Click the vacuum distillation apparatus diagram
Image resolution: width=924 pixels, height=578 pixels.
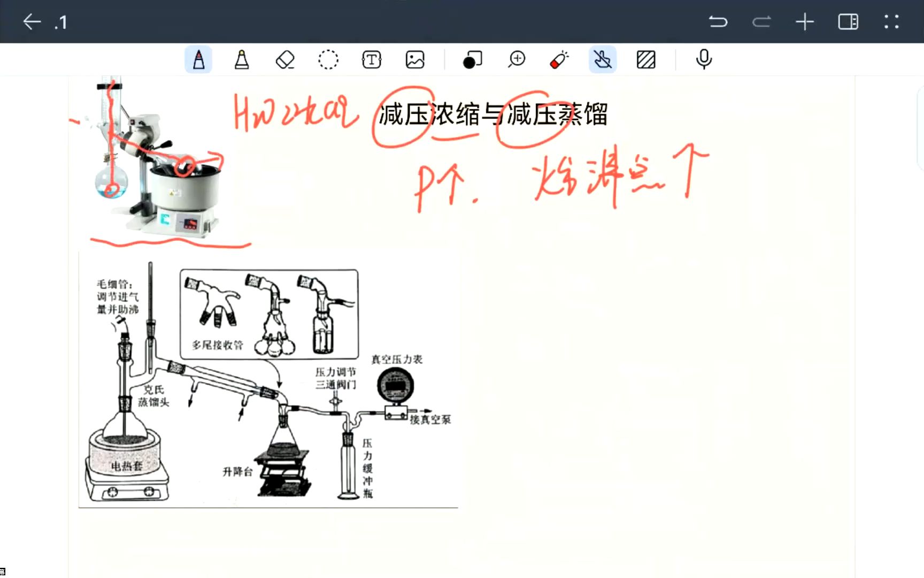point(268,379)
